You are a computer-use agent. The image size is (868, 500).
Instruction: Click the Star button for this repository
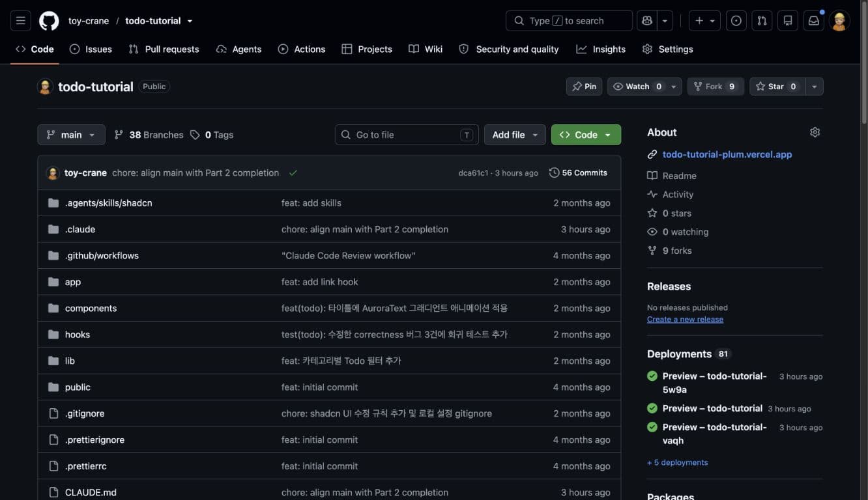coord(777,87)
